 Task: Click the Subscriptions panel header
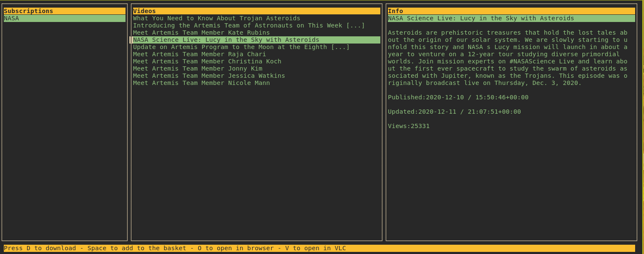pyautogui.click(x=65, y=11)
